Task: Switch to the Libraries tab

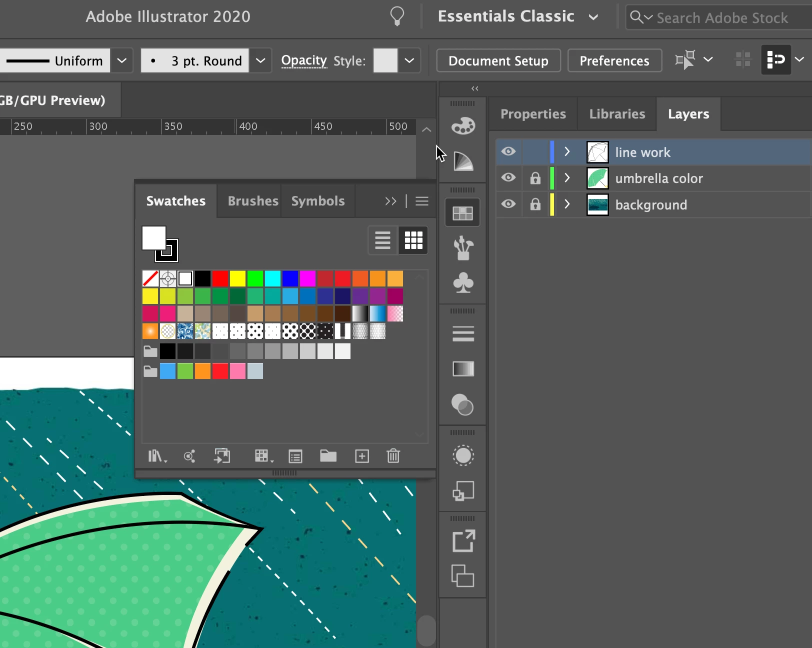Action: point(617,114)
